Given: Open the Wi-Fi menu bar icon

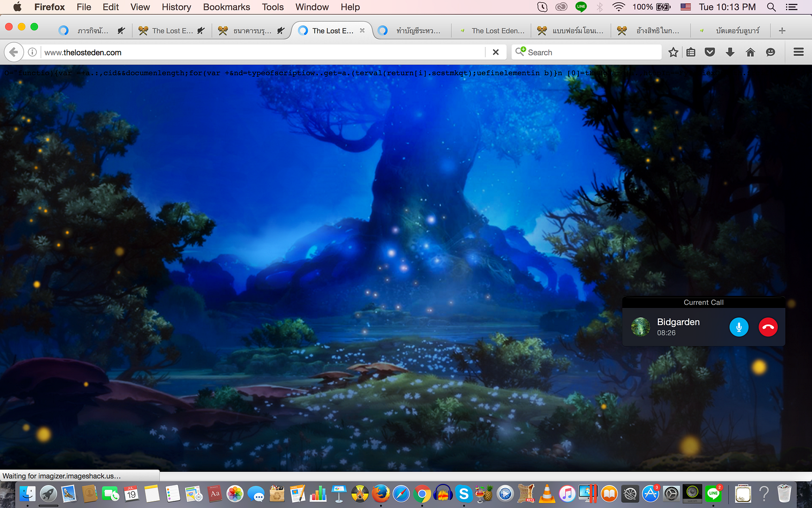Looking at the screenshot, I should click(x=618, y=7).
